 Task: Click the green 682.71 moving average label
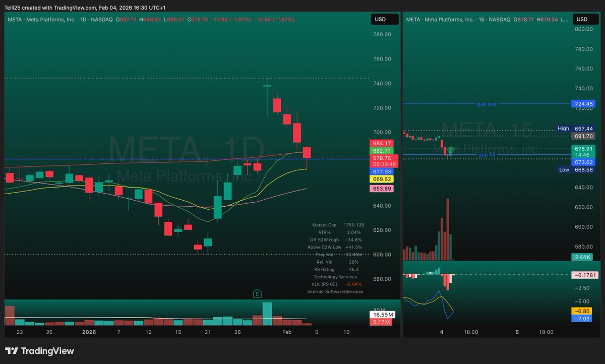(382, 151)
